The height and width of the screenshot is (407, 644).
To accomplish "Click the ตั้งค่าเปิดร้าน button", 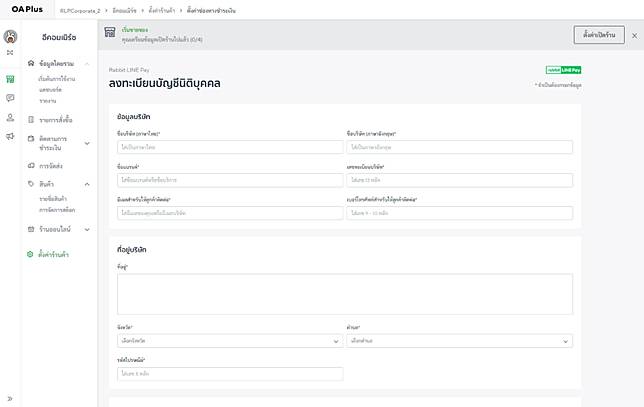I will tap(598, 35).
